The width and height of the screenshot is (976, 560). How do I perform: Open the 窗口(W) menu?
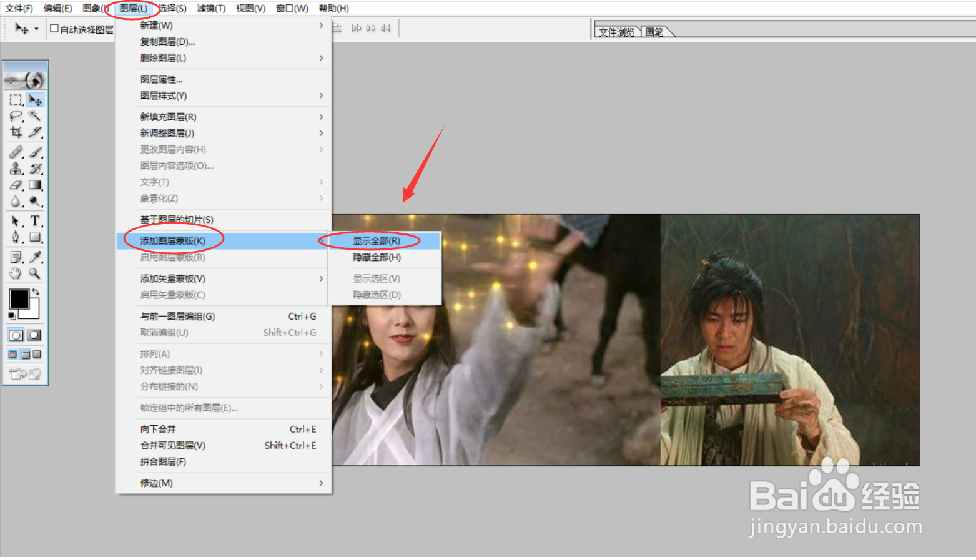pos(292,8)
